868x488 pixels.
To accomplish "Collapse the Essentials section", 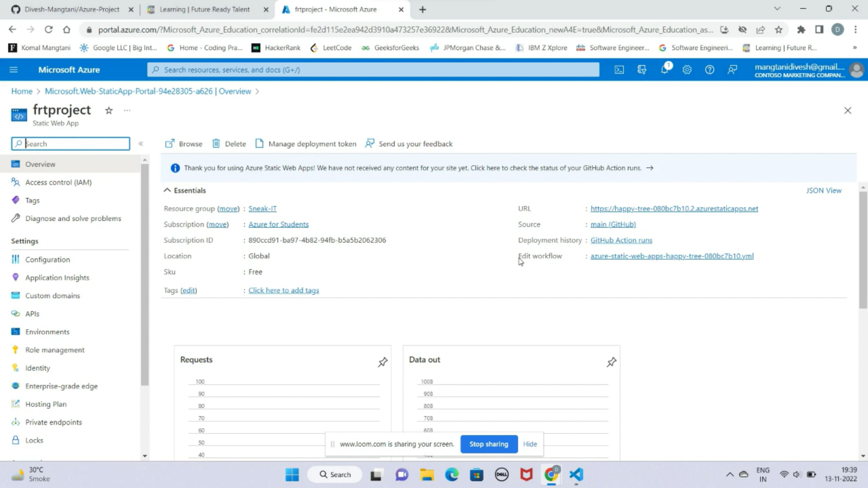I will (167, 190).
